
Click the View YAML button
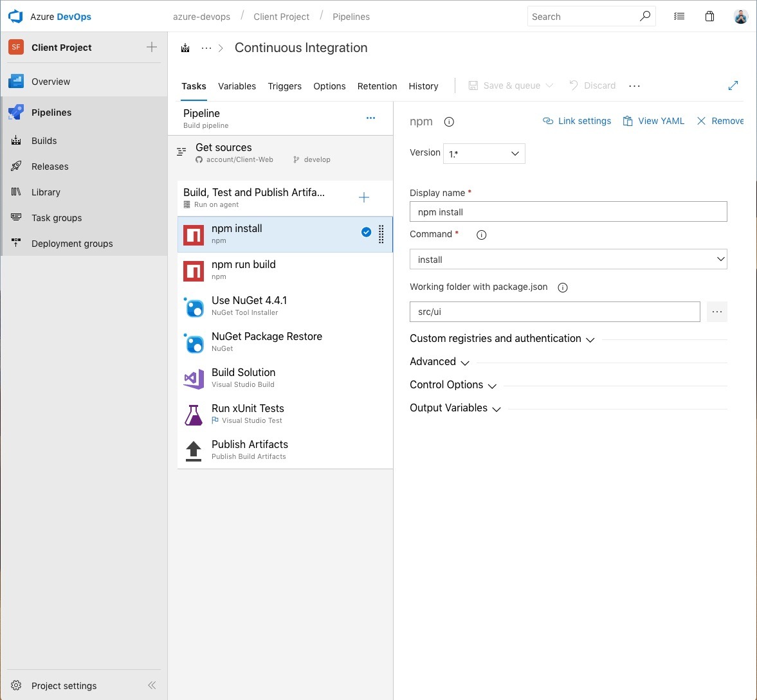653,121
